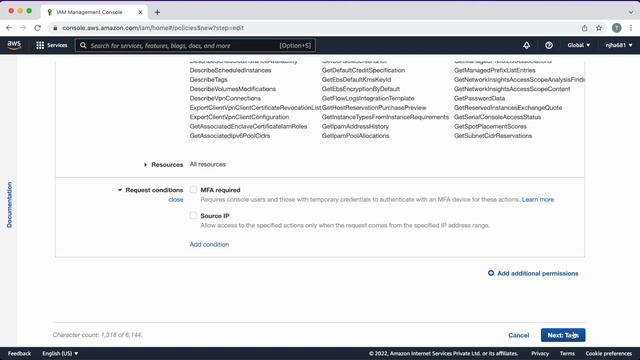Click the Cancel button
Screen dimensions: 640x360
pos(518,335)
